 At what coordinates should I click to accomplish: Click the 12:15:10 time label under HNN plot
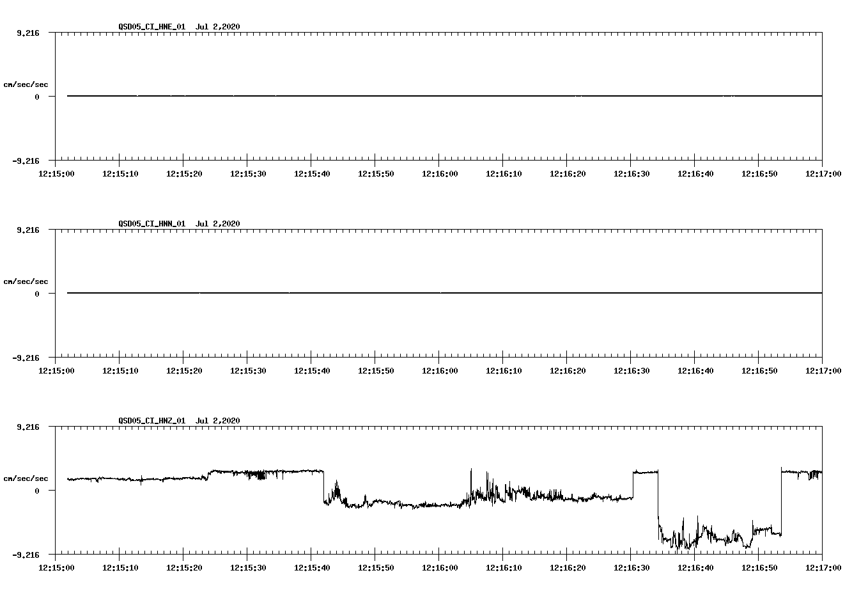point(120,370)
